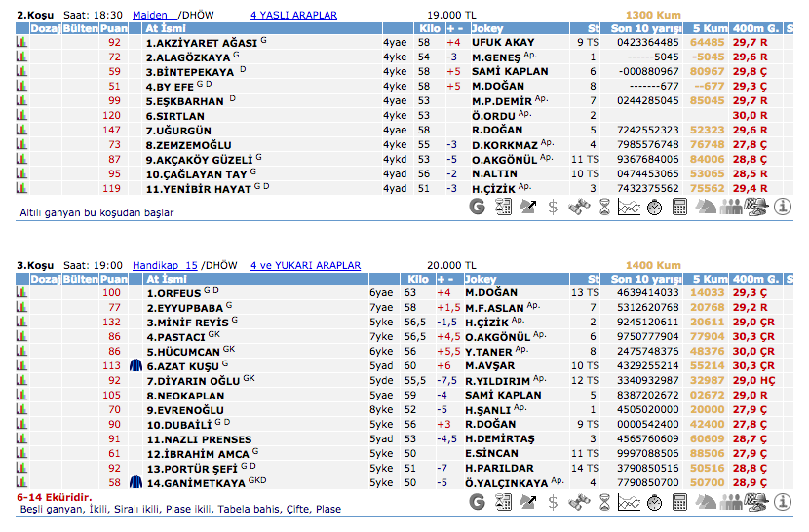The height and width of the screenshot is (532, 809).
Task: Click the bar chart icon beside 1.AKZİYARET AĞASI
Action: [x=21, y=43]
